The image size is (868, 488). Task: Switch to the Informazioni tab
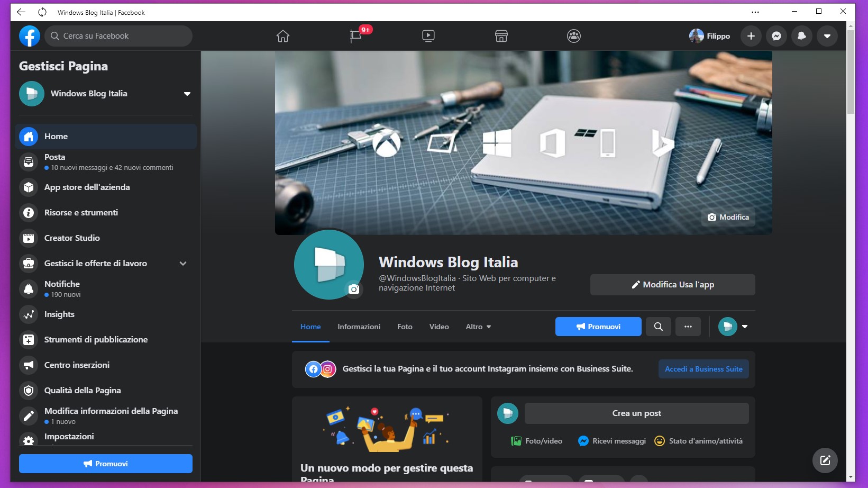pos(359,327)
